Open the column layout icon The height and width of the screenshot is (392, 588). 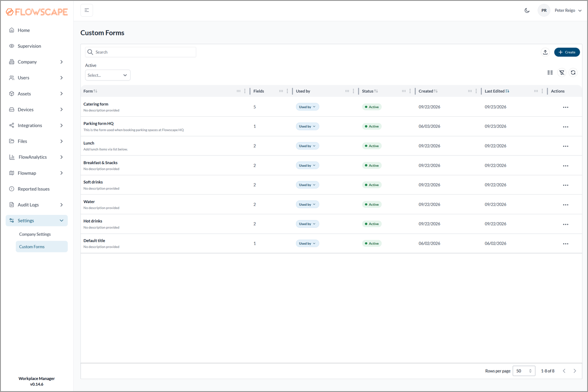(x=550, y=72)
